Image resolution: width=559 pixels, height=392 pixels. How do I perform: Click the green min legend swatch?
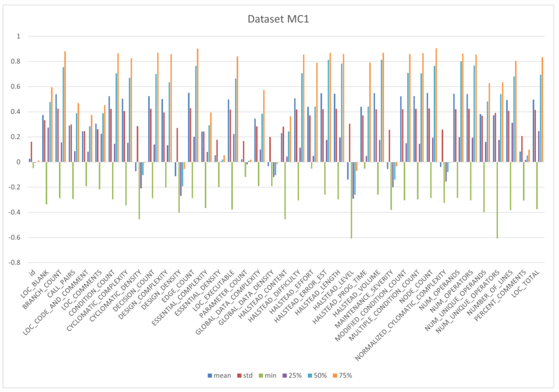pyautogui.click(x=261, y=376)
